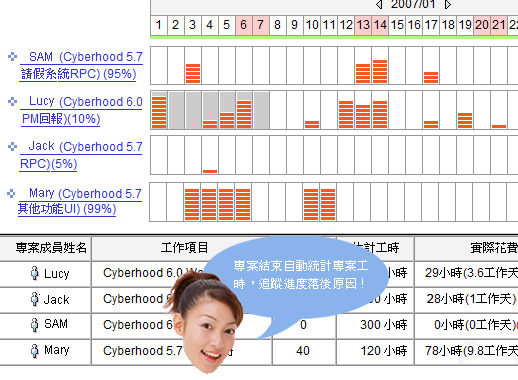
Task: Click Jack's workload bar on day 4
Action: (x=210, y=171)
